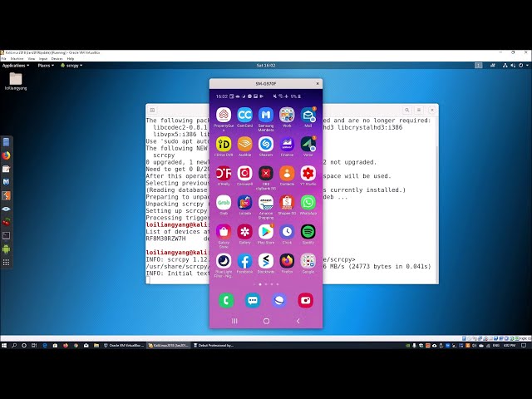This screenshot has width=532, height=399.
Task: Click the Kali panel clock Sat 16:02
Action: [x=266, y=66]
